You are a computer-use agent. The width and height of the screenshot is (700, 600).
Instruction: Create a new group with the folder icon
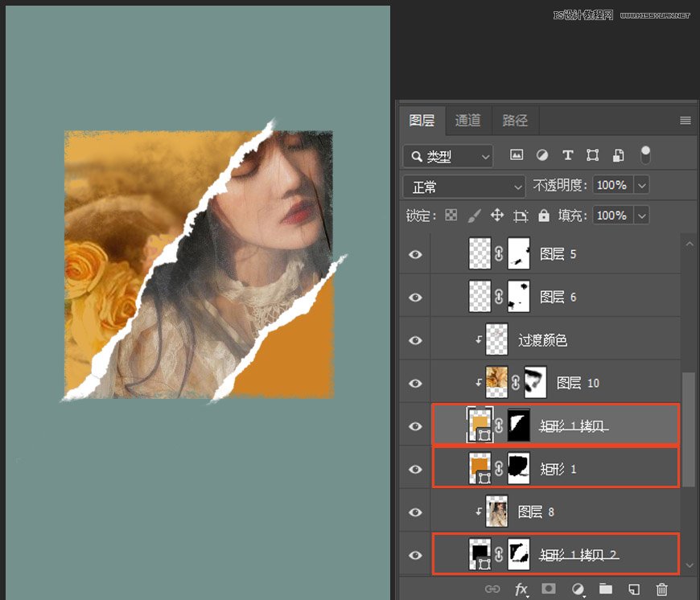(604, 589)
